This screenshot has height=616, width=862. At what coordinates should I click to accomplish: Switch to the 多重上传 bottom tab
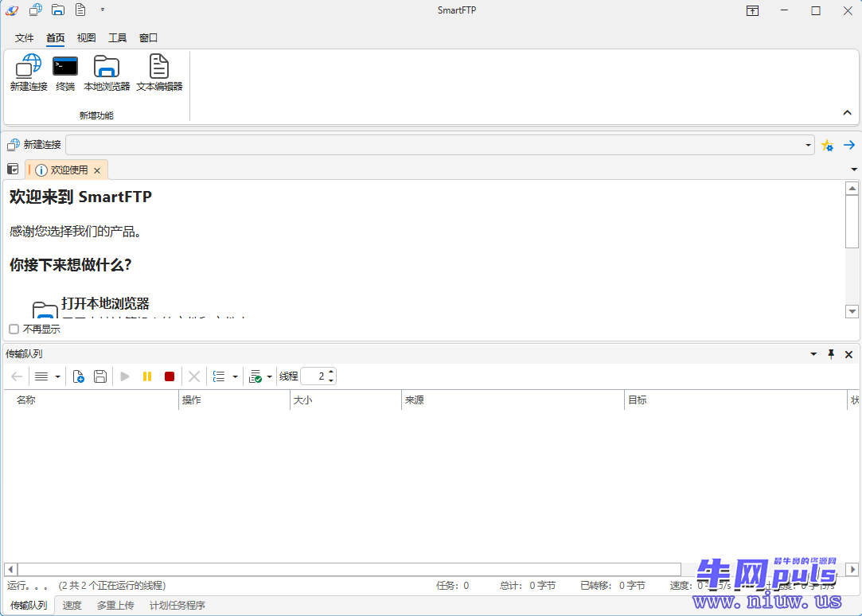115,605
